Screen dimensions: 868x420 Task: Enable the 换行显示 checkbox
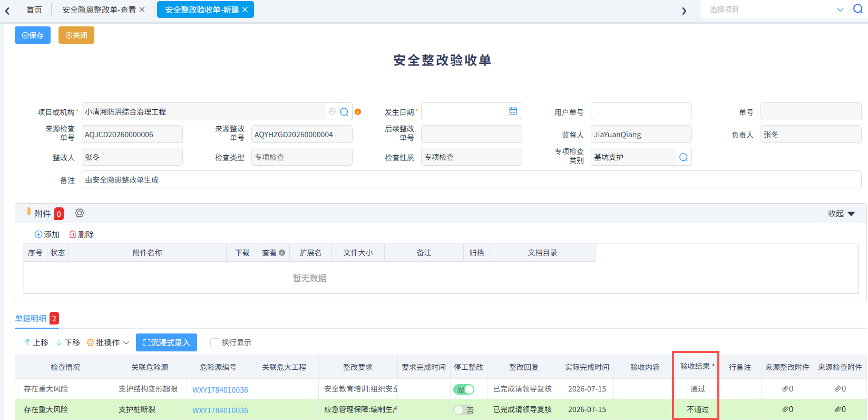pyautogui.click(x=214, y=342)
